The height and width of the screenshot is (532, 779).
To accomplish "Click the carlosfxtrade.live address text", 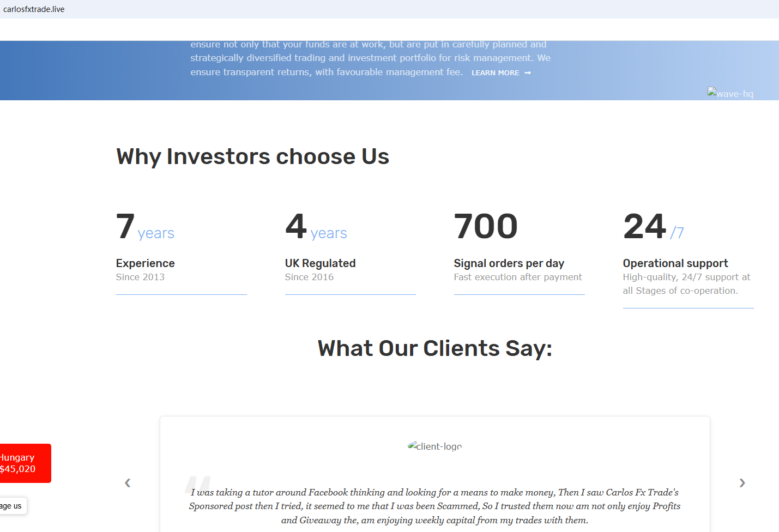I will click(34, 9).
